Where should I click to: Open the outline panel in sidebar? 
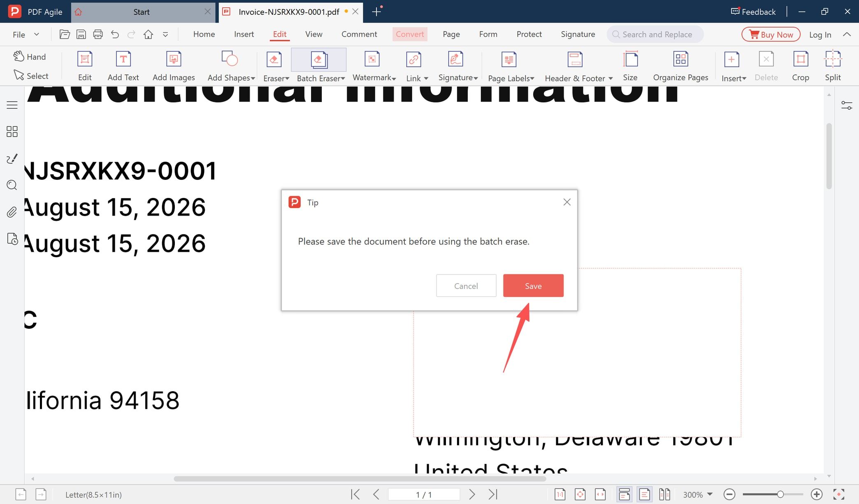click(12, 105)
